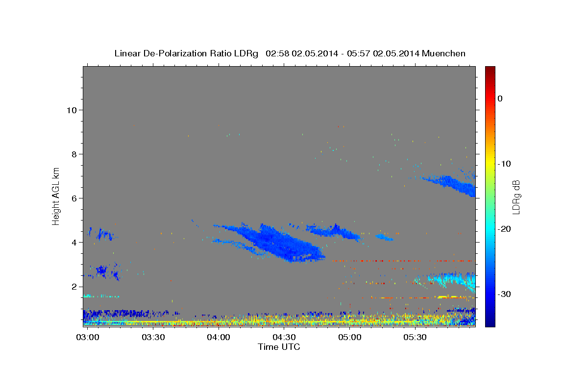Click the 04:00 time tick label
Image resolution: width=588 pixels, height=392 pixels.
pos(219,338)
